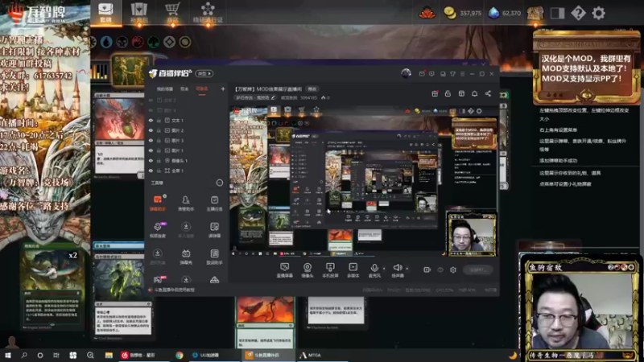Open 主播任务 tool icon
644x362 pixels.
click(x=214, y=203)
